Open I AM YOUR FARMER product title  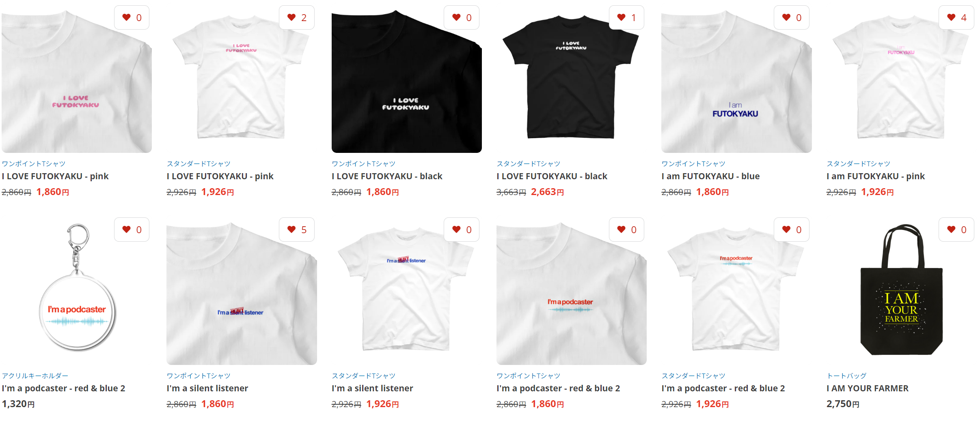click(x=868, y=388)
